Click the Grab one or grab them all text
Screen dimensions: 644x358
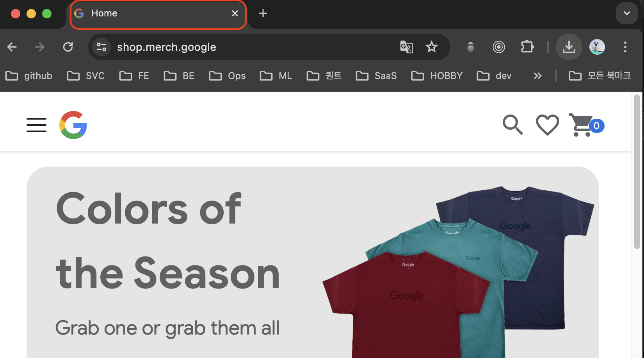[167, 328]
